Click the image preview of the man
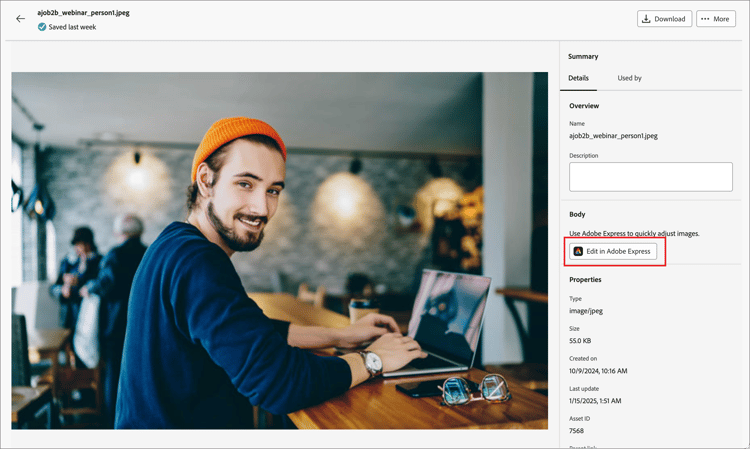Image resolution: width=750 pixels, height=449 pixels. click(279, 251)
